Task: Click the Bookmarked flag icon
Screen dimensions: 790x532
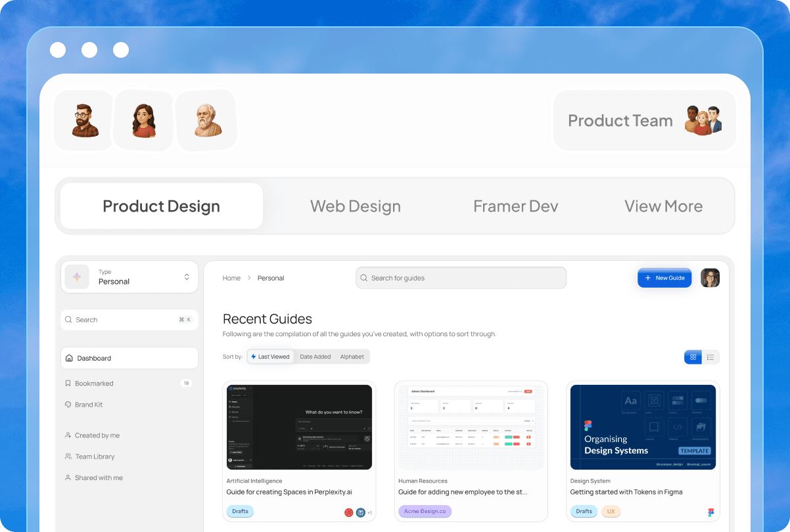Action: click(68, 383)
